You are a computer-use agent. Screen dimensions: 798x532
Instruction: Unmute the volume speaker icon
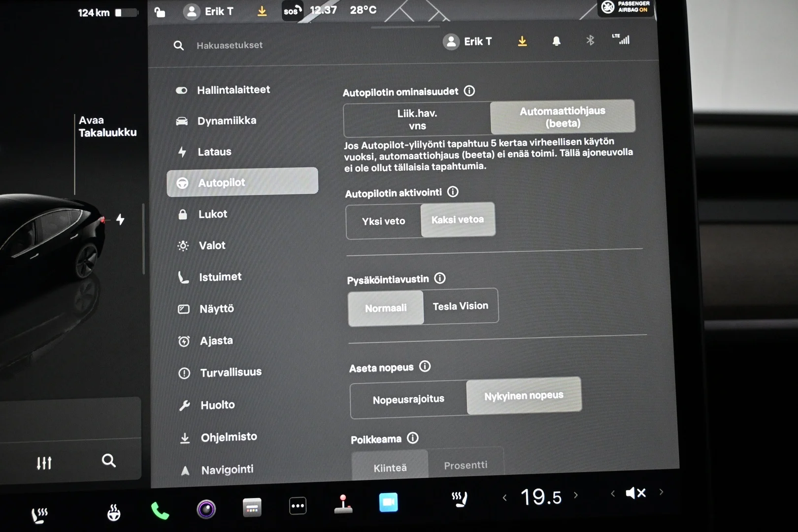(635, 493)
